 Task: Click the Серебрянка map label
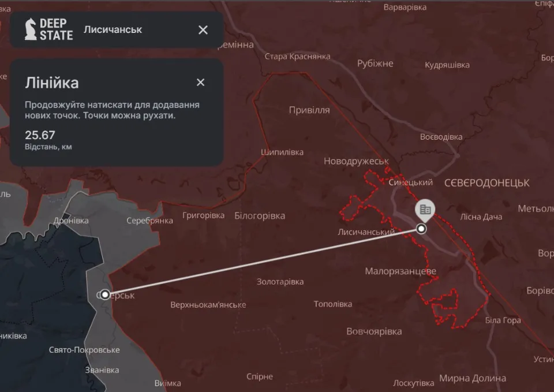(150, 221)
